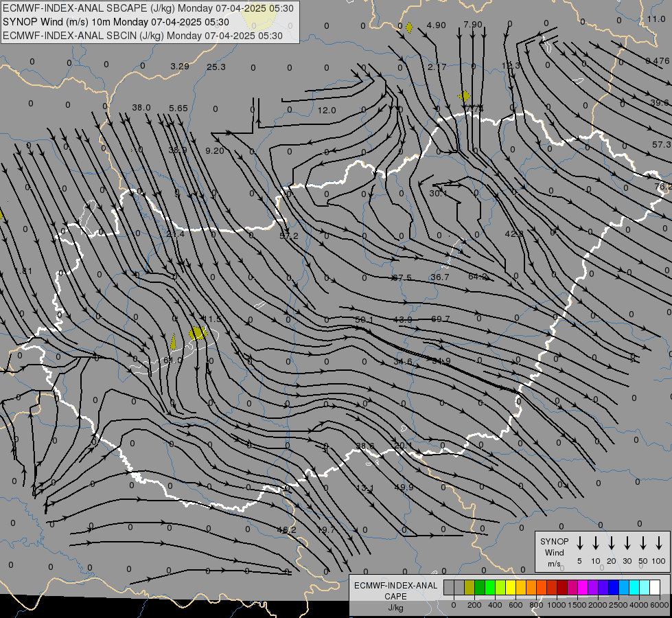
Task: Select the cyan CAPE legend swatch
Action: pyautogui.click(x=634, y=588)
